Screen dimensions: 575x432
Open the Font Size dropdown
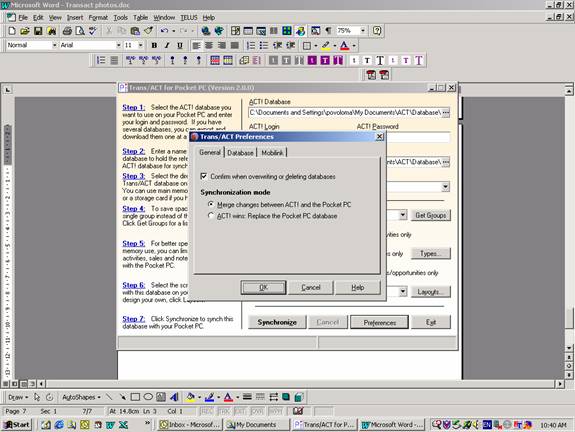(x=140, y=45)
